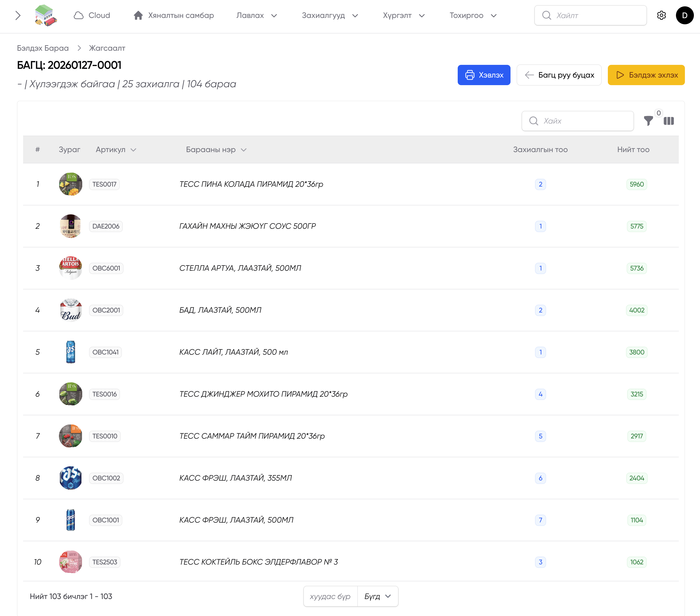Open the filter funnel icon
The image size is (700, 616).
pos(648,121)
